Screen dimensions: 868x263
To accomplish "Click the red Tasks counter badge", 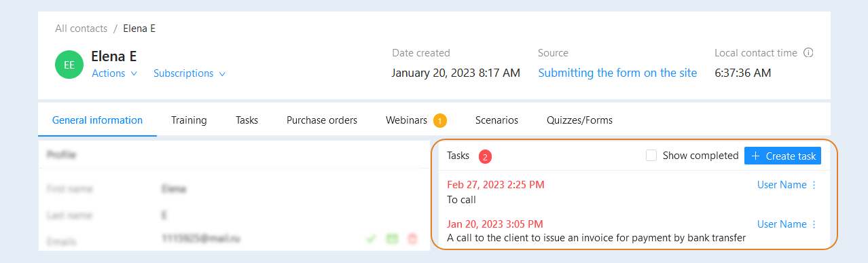I will tap(485, 156).
